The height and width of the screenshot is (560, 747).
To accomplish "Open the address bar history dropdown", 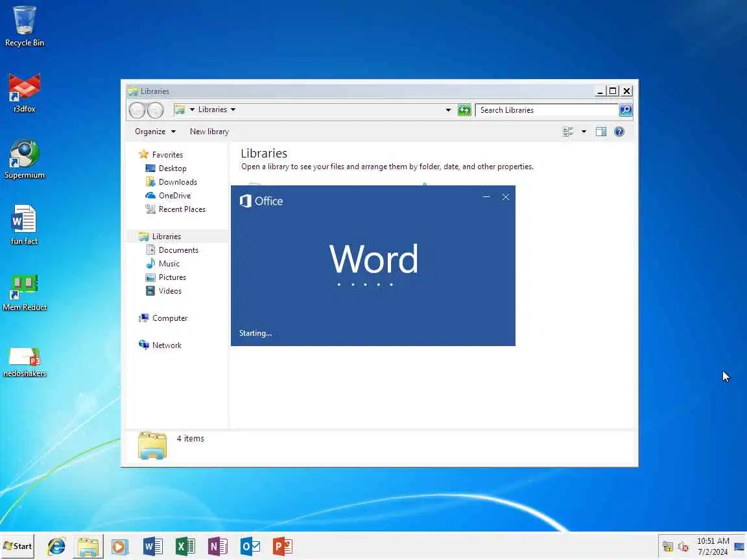I will tap(448, 110).
